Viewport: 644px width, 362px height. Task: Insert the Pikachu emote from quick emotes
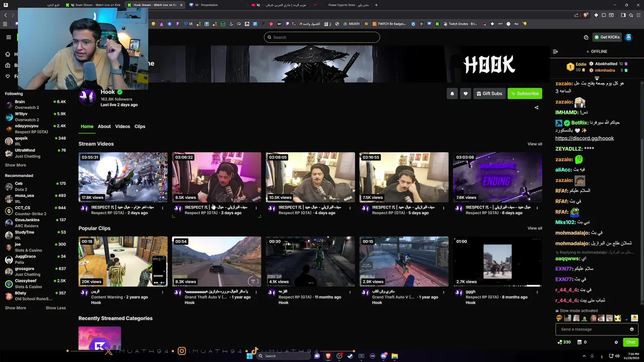(x=617, y=318)
